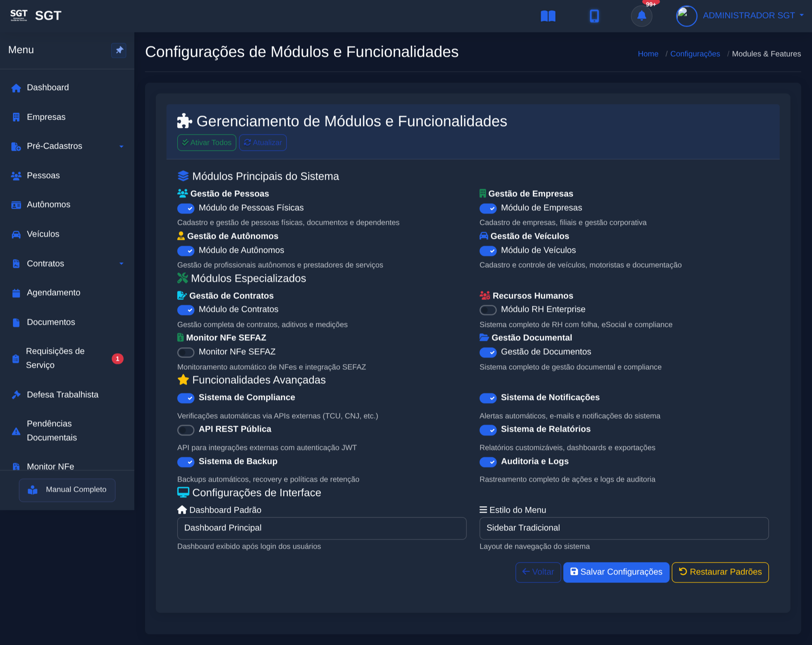
Task: Save with Salvar Configurações button
Action: tap(616, 572)
